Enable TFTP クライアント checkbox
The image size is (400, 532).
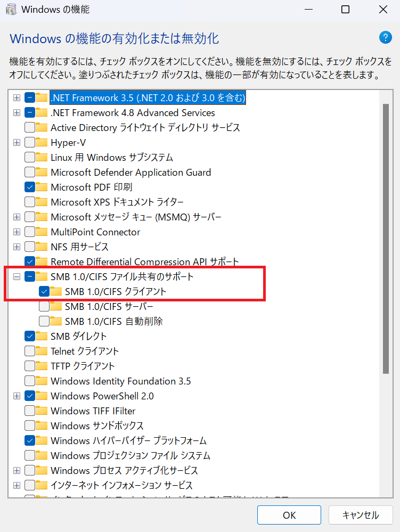[30, 366]
